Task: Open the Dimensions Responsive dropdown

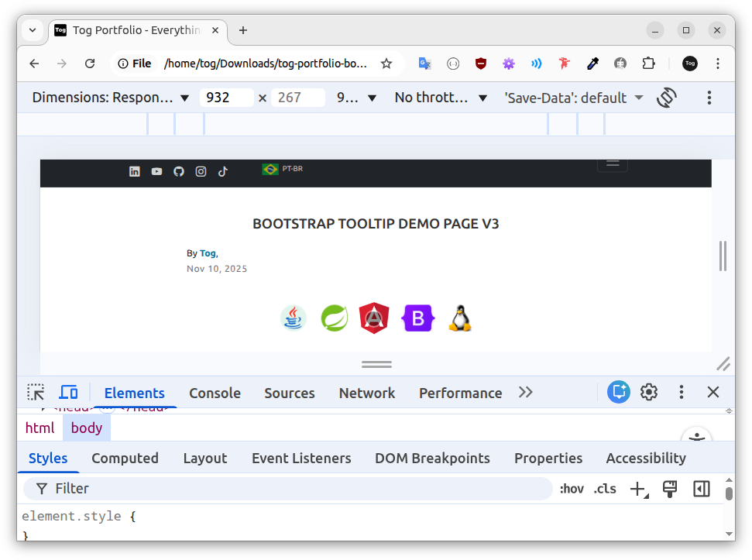Action: click(110, 98)
